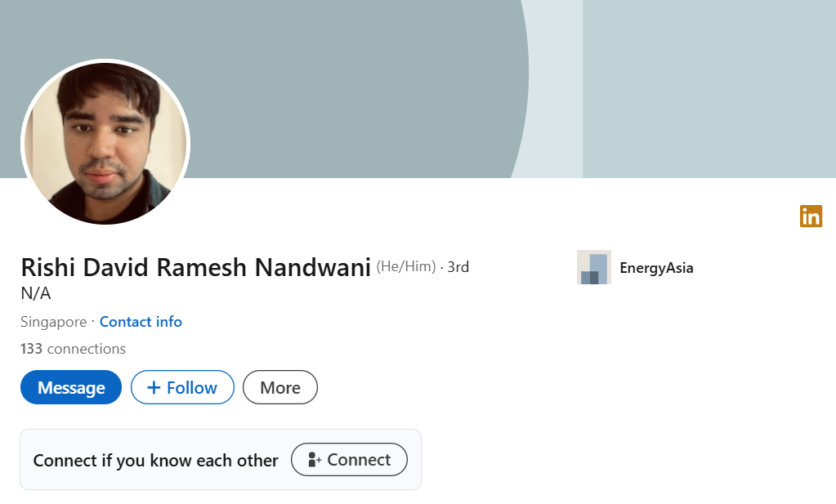Image resolution: width=836 pixels, height=504 pixels.
Task: View the 133 connections count
Action: (x=73, y=349)
